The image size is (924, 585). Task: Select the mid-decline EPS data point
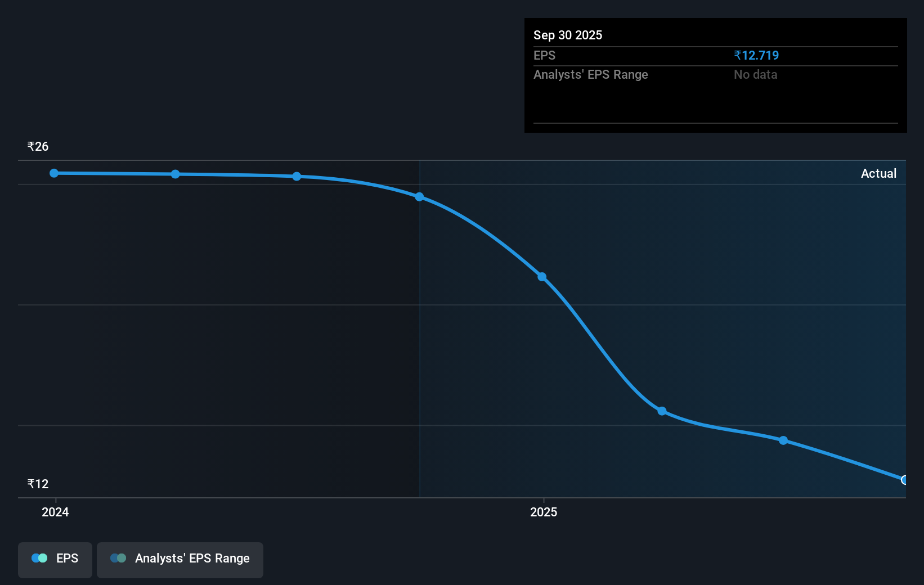pyautogui.click(x=542, y=276)
